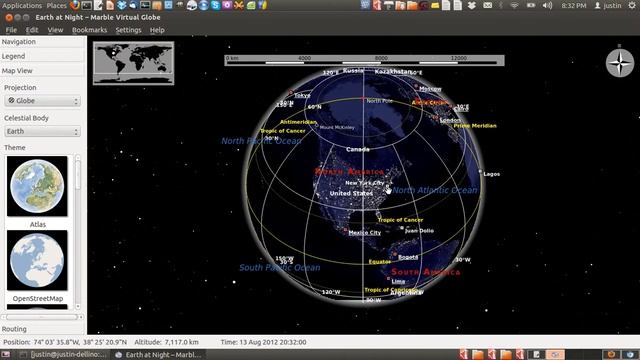This screenshot has height=360, width=640.
Task: Switch to Earth at Night Marble taskbar entry
Action: tap(158, 354)
